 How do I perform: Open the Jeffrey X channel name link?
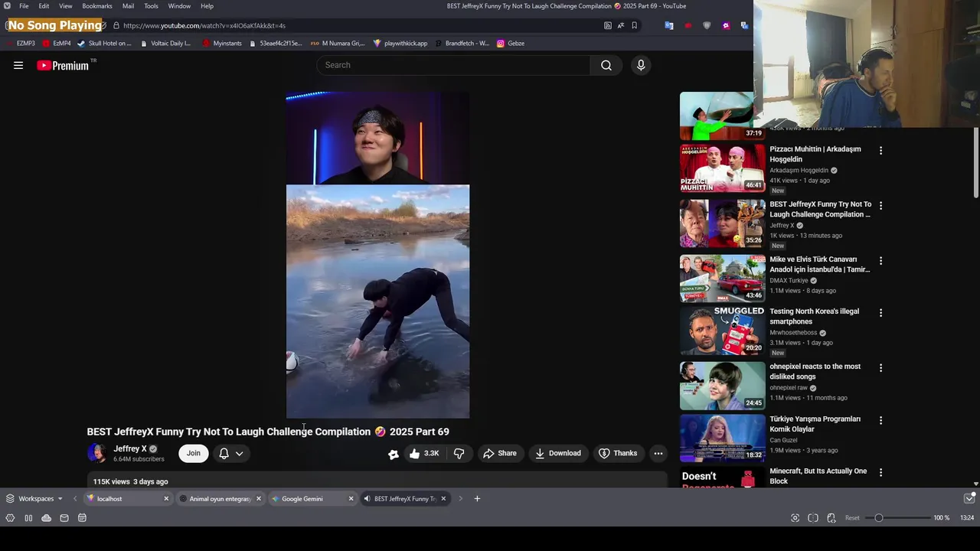click(x=130, y=449)
